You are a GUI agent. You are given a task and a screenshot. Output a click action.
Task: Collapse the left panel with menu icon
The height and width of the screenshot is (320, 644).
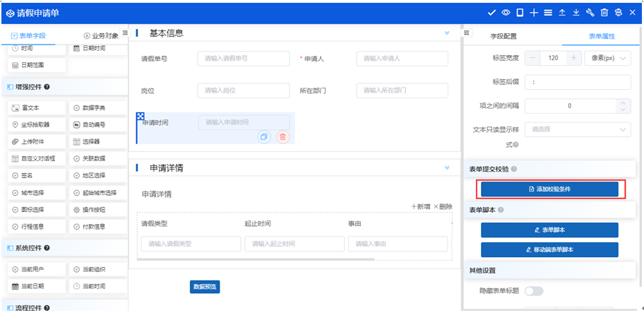click(x=125, y=32)
